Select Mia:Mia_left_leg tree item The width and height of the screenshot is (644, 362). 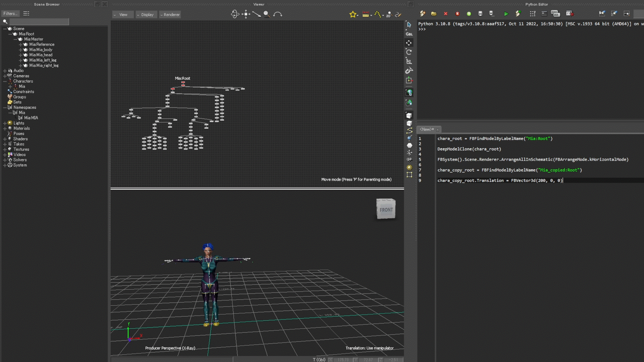pyautogui.click(x=43, y=60)
